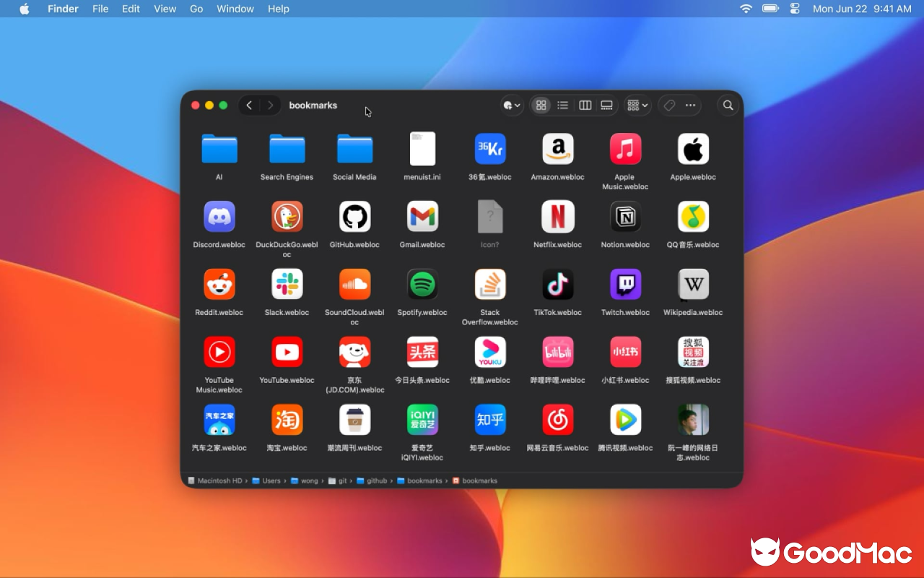Click Macintosh HD in the path bar

coord(214,480)
